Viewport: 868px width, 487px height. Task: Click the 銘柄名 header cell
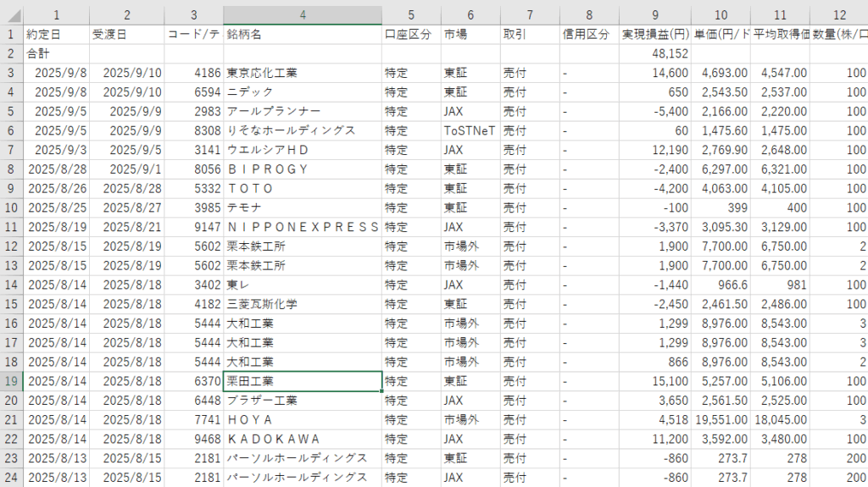(x=303, y=35)
